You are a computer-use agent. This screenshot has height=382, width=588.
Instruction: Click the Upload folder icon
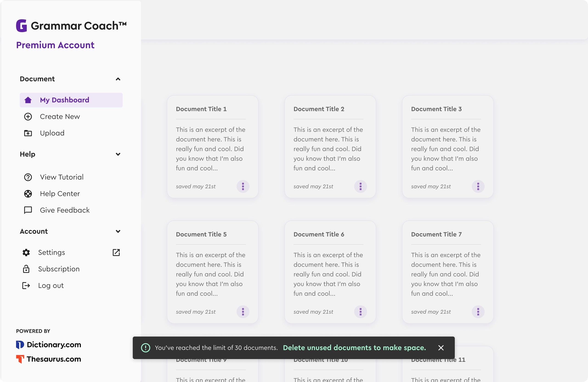pos(28,133)
